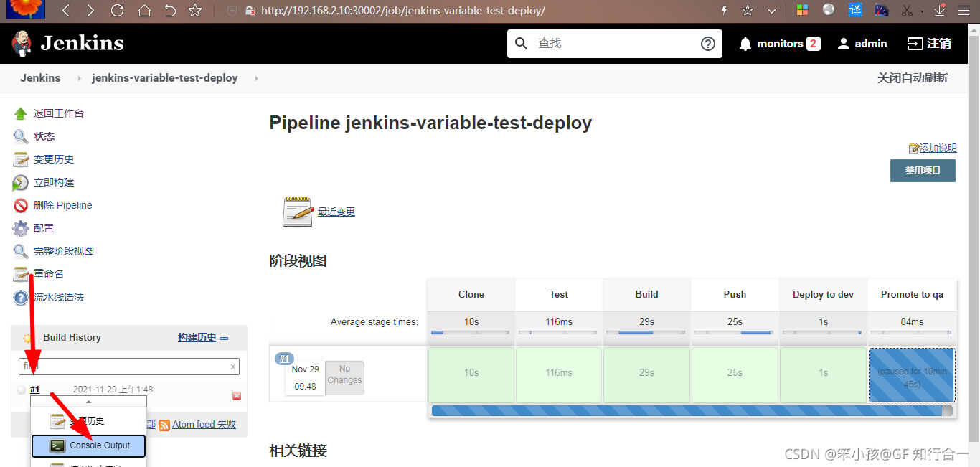980x467 pixels.
Task: Open jenkins-variable-test-deploy breadcrumb link
Action: 165,78
